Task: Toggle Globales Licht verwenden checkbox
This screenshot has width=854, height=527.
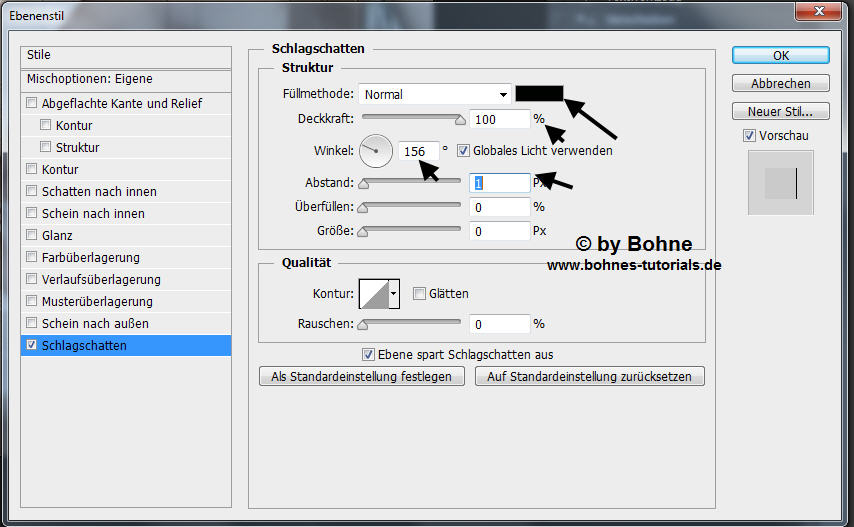Action: click(x=463, y=151)
